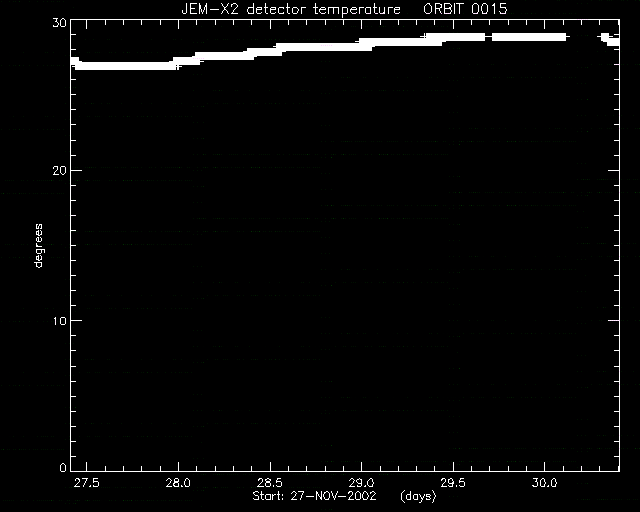The width and height of the screenshot is (640, 512).
Task: Click the lowest flat segment of the temperature curve
Action: (127, 66)
